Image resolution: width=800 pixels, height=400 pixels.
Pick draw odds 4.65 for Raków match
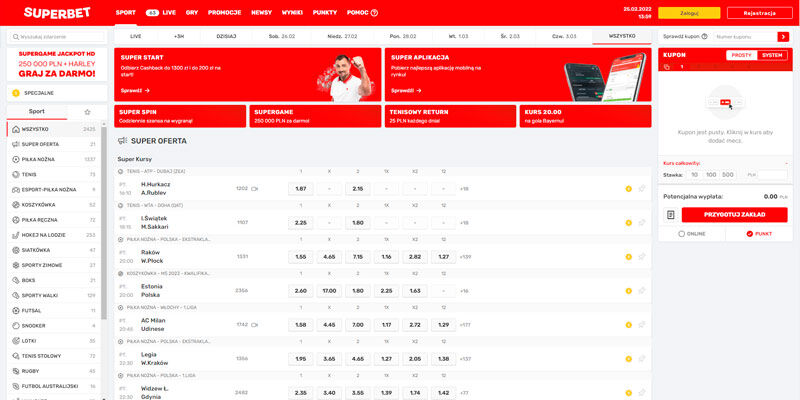(330, 257)
